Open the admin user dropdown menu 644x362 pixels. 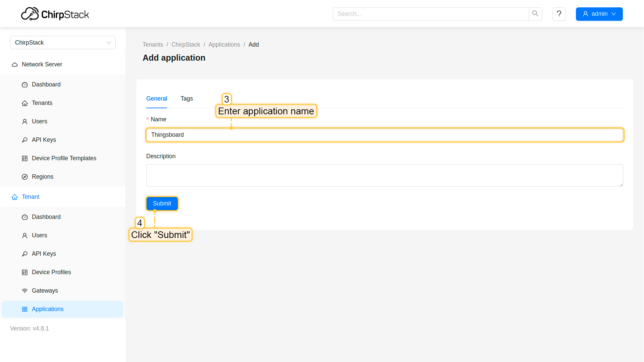pos(599,14)
